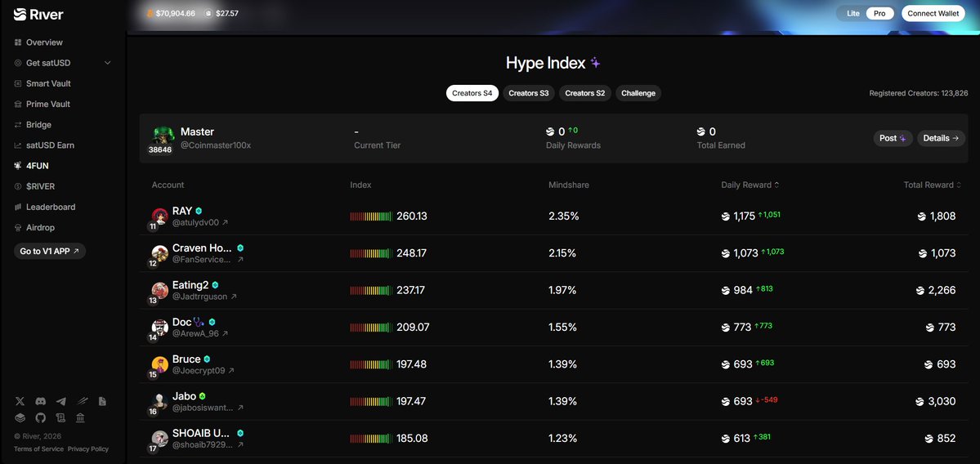Click the Post button
The height and width of the screenshot is (464, 980).
click(893, 138)
